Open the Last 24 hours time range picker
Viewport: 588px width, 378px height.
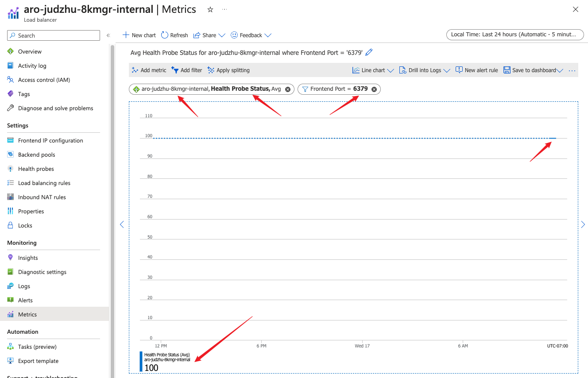click(x=514, y=35)
